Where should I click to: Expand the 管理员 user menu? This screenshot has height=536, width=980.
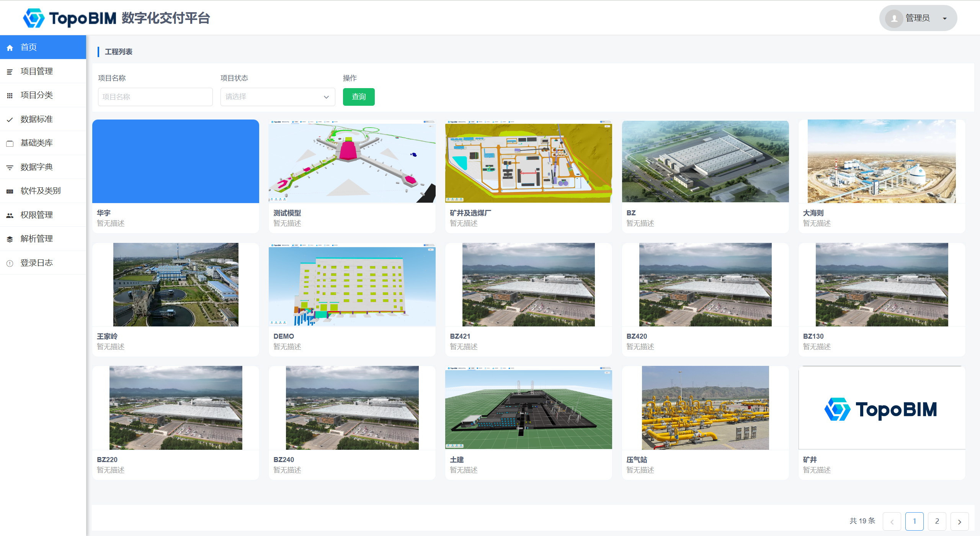tap(918, 18)
